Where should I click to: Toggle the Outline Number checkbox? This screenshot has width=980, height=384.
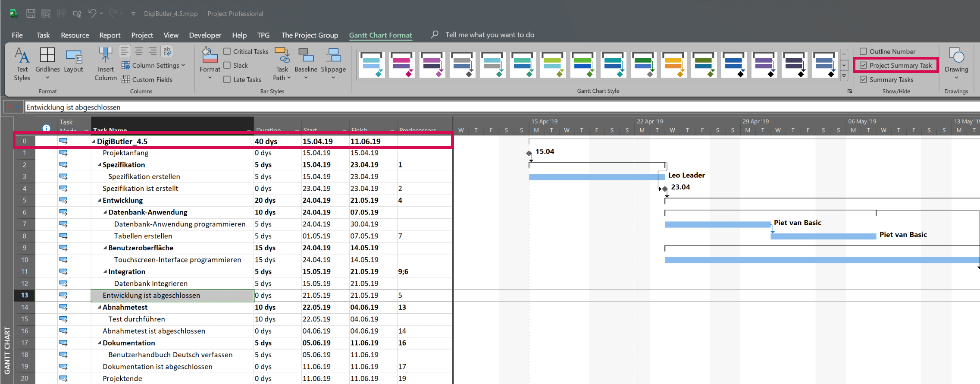click(x=863, y=51)
